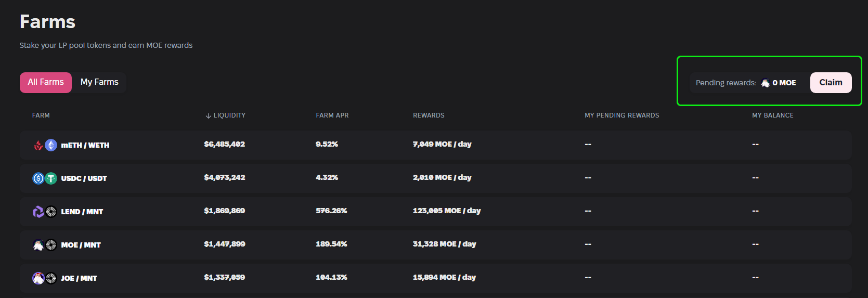
Task: Click the WETH Ethereum icon
Action: [51, 145]
